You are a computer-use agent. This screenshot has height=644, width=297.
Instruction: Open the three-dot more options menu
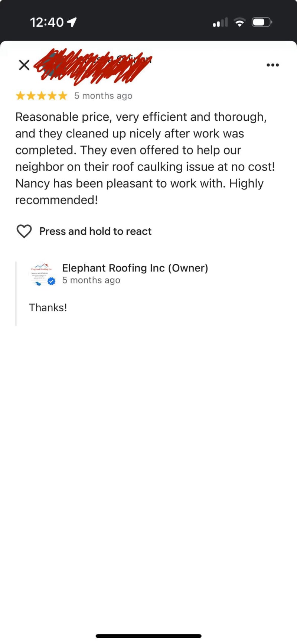tap(273, 65)
